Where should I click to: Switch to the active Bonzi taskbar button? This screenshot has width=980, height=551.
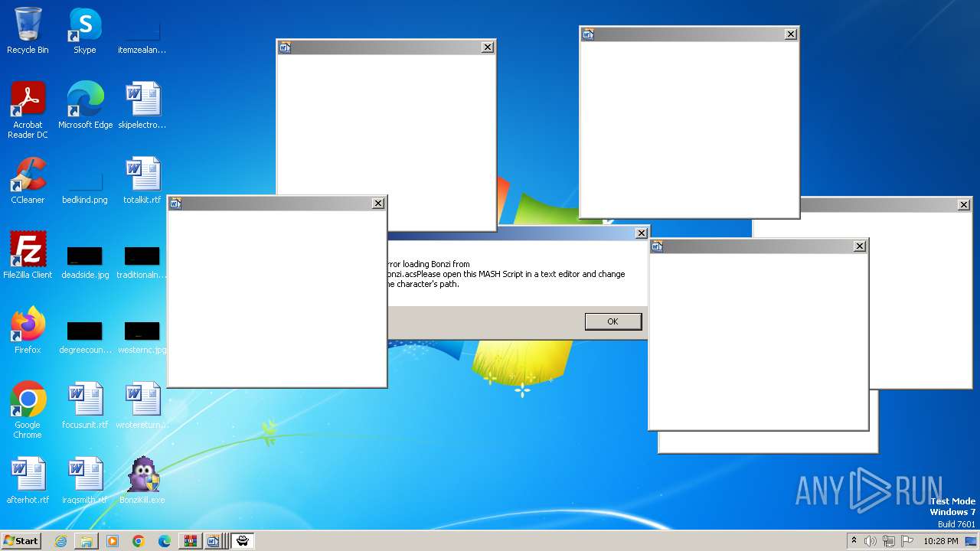click(243, 541)
